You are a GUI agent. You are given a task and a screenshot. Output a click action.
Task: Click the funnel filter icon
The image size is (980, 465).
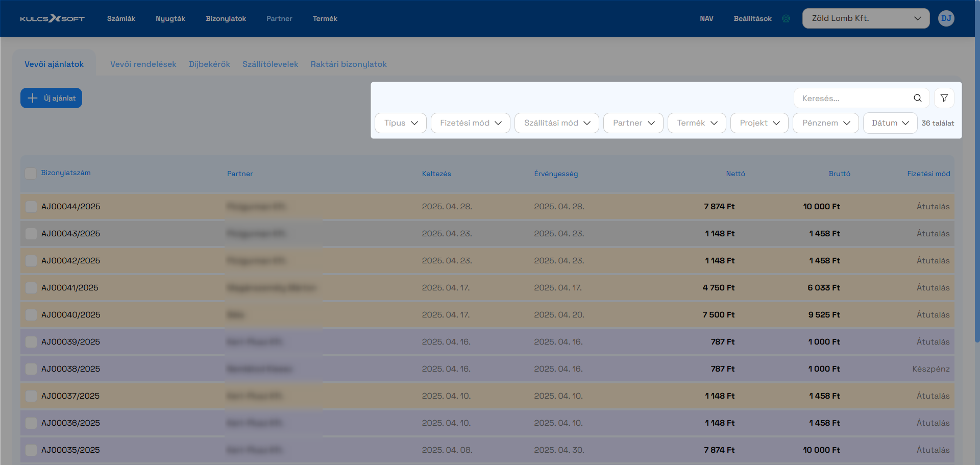point(944,98)
